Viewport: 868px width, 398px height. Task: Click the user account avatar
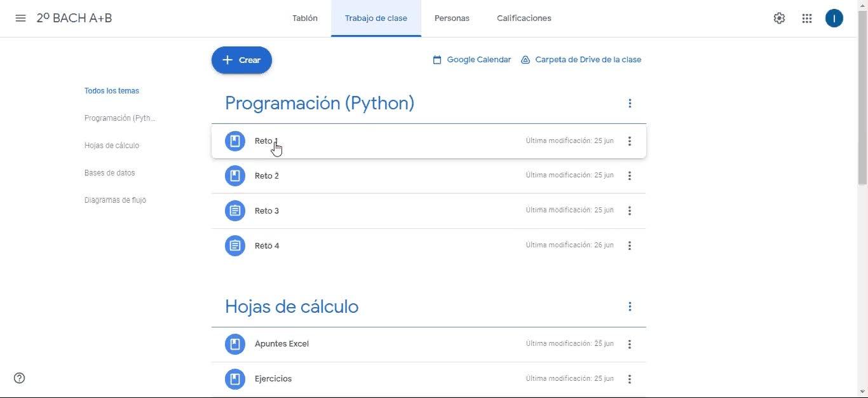pos(834,18)
